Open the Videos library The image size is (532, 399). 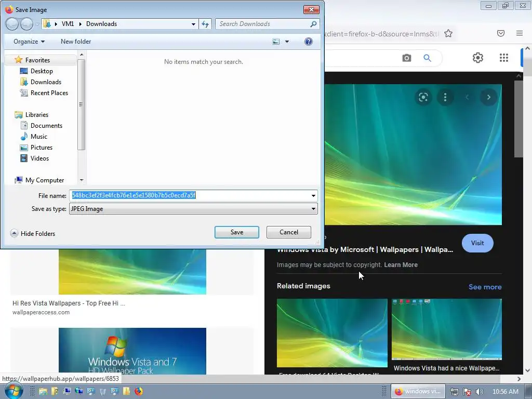pos(39,158)
